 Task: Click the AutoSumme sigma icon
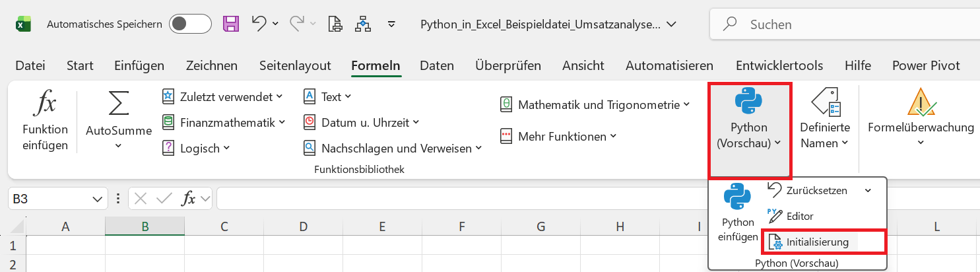[119, 104]
